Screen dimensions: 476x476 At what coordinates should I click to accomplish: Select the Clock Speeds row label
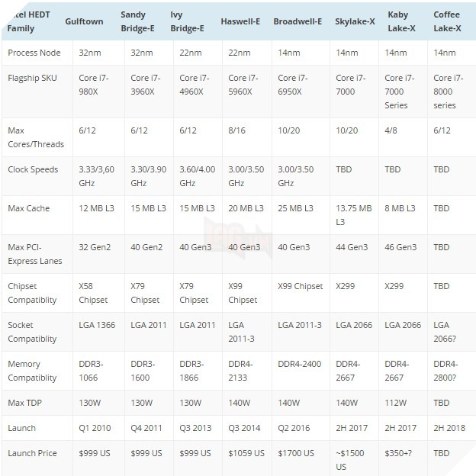click(33, 169)
